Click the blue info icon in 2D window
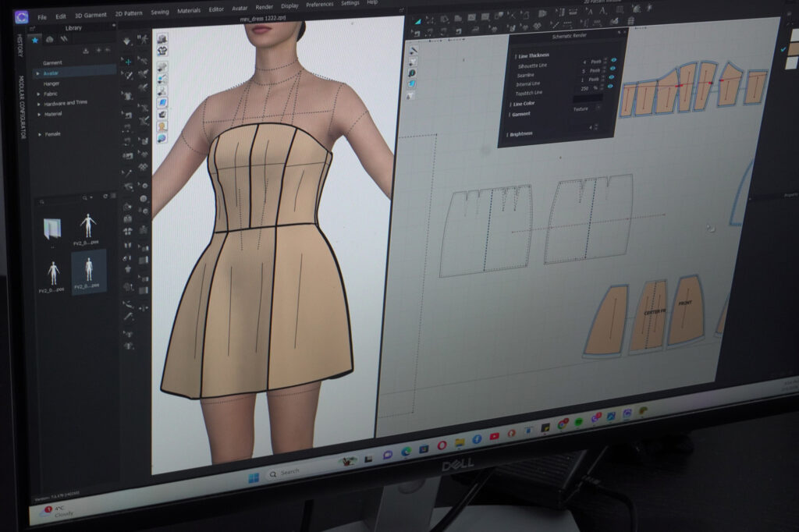Screen dimensions: 799x532 click(412, 73)
